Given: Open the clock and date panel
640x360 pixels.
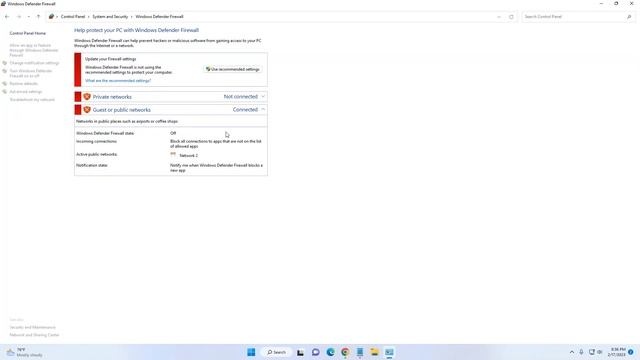Looking at the screenshot, I should (x=616, y=352).
